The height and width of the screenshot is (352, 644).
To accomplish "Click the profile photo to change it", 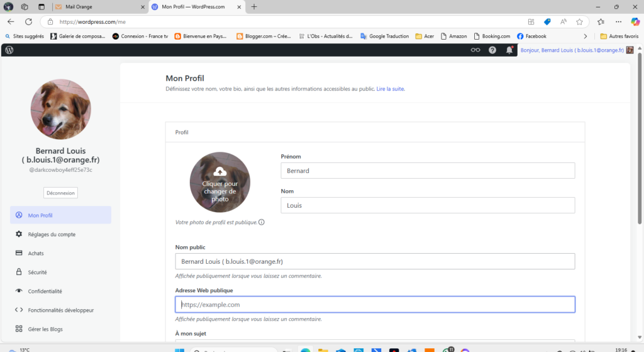I will point(220,182).
